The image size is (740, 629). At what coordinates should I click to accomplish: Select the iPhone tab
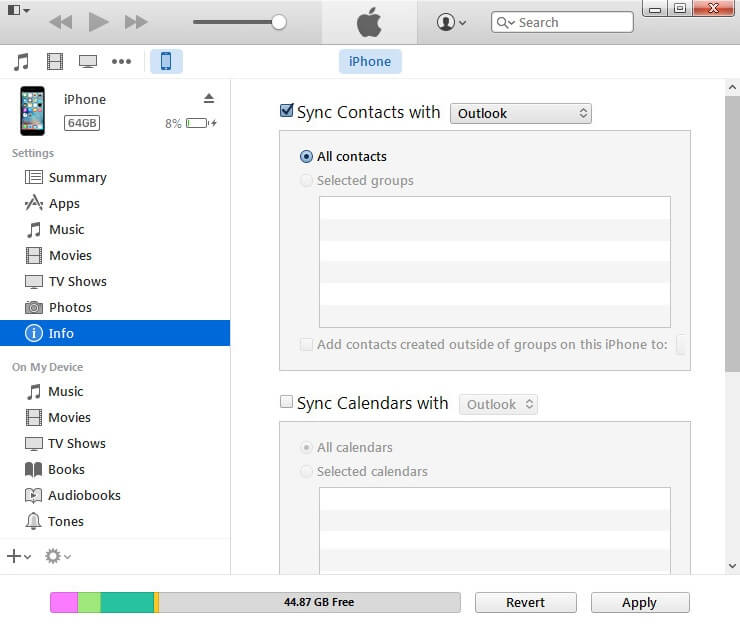[x=370, y=61]
